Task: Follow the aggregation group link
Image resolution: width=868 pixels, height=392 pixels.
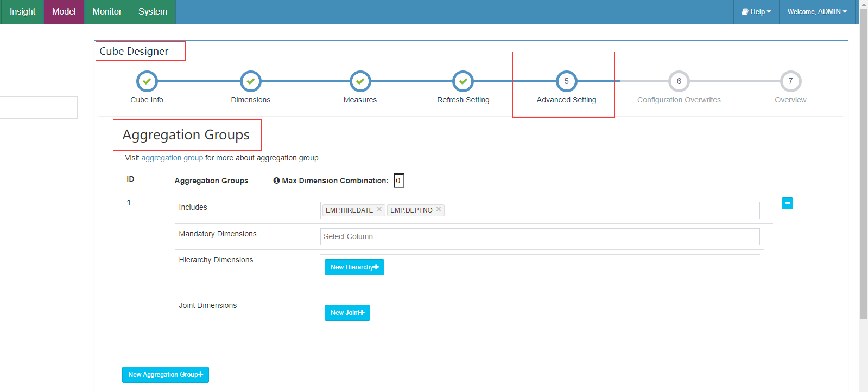Action: click(172, 158)
